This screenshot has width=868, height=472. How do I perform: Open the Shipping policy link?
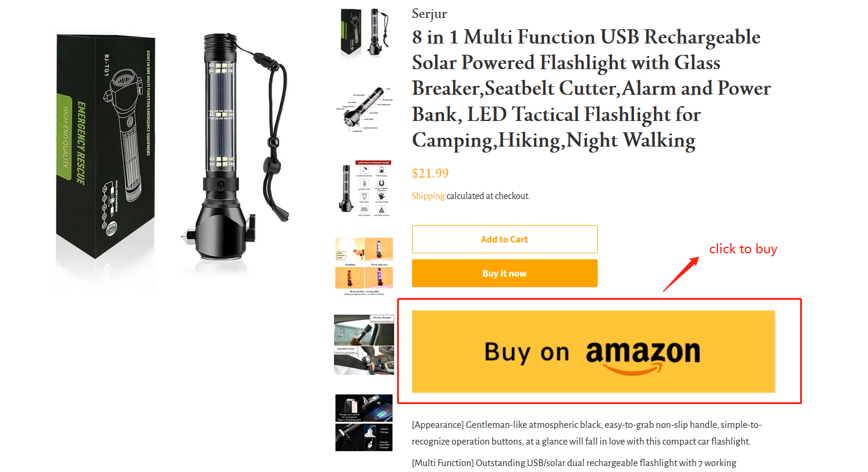pos(428,195)
